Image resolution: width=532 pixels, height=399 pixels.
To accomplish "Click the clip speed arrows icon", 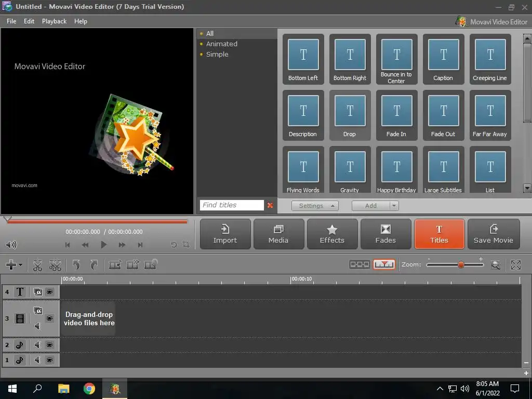I will 132,264.
